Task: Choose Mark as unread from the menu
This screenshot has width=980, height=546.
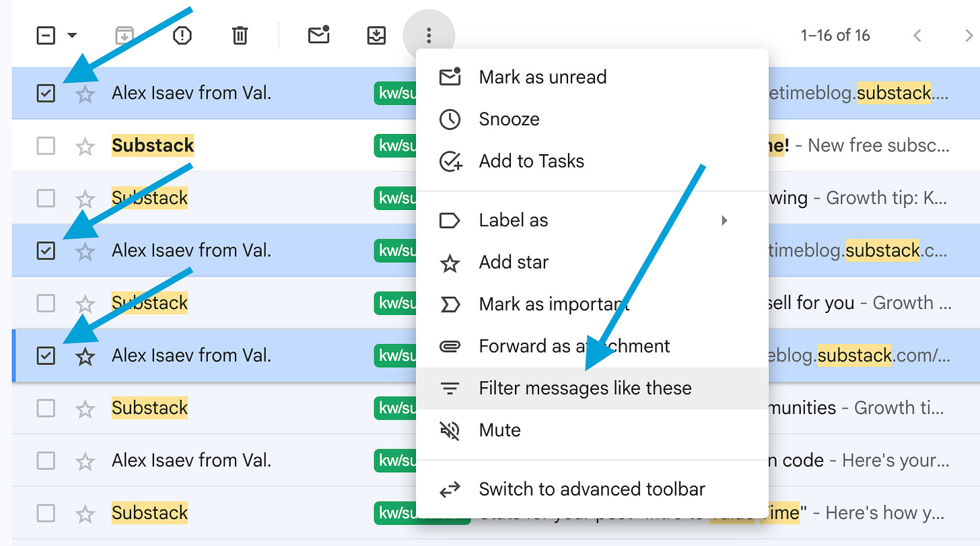Action: pyautogui.click(x=592, y=77)
